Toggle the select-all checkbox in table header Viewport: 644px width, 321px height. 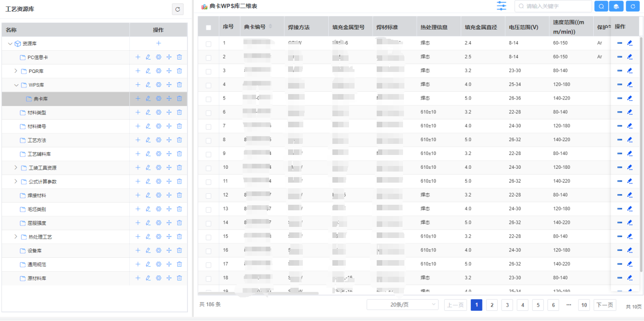[208, 28]
